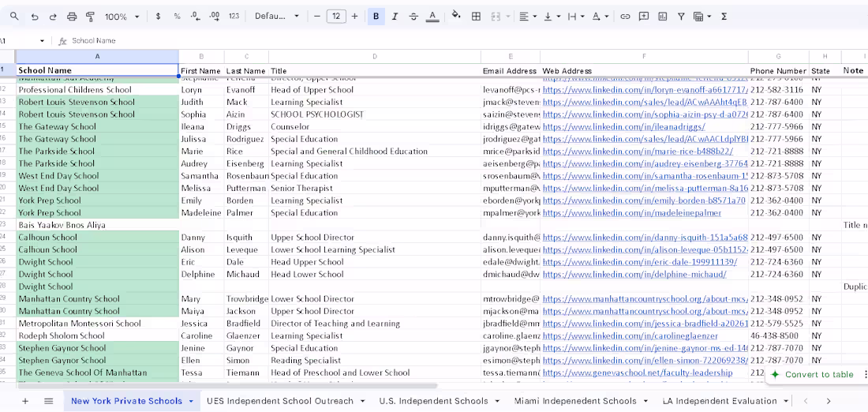Image resolution: width=868 pixels, height=412 pixels.
Task: Open Mary Trowbridge's manhattancountryschool.org link
Action: pos(645,299)
